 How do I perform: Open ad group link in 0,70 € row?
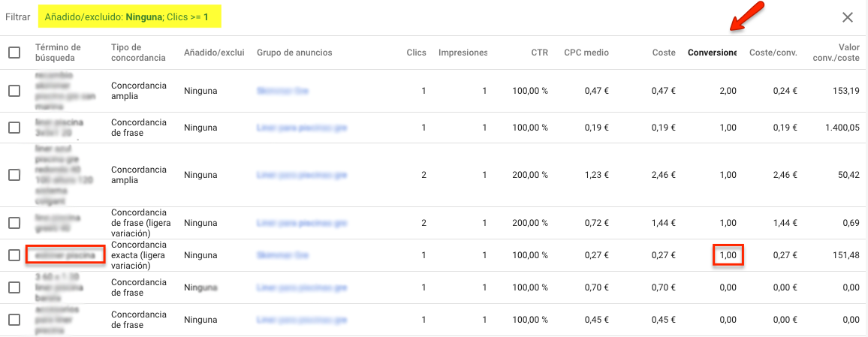point(302,287)
